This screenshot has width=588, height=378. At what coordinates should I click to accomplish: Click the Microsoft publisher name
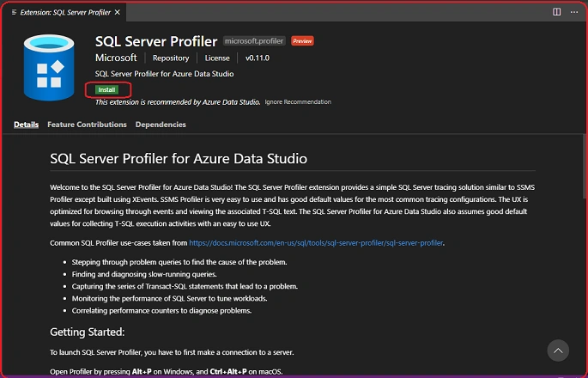[116, 58]
